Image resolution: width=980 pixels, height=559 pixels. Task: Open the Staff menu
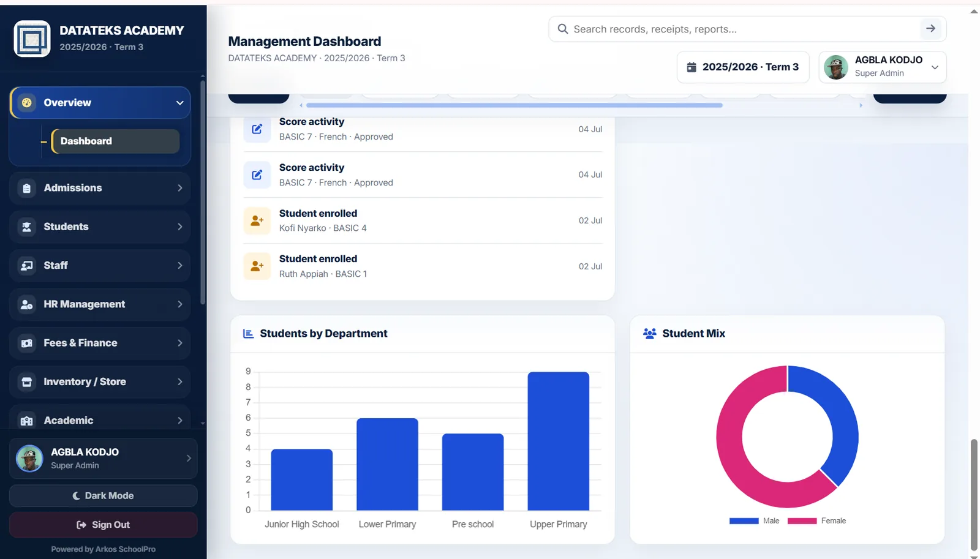coord(100,266)
